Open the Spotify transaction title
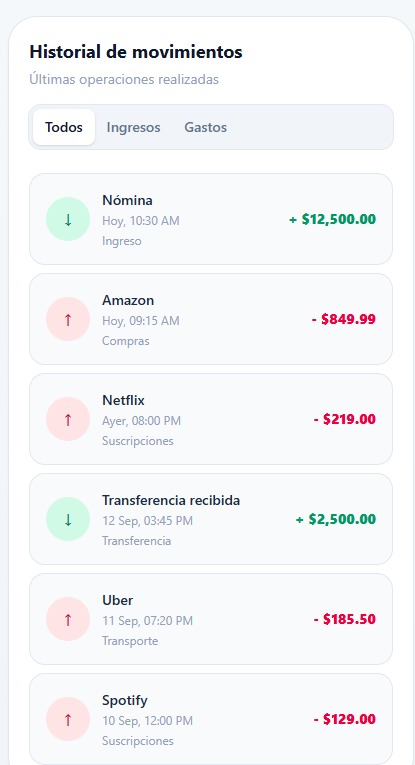 124,701
